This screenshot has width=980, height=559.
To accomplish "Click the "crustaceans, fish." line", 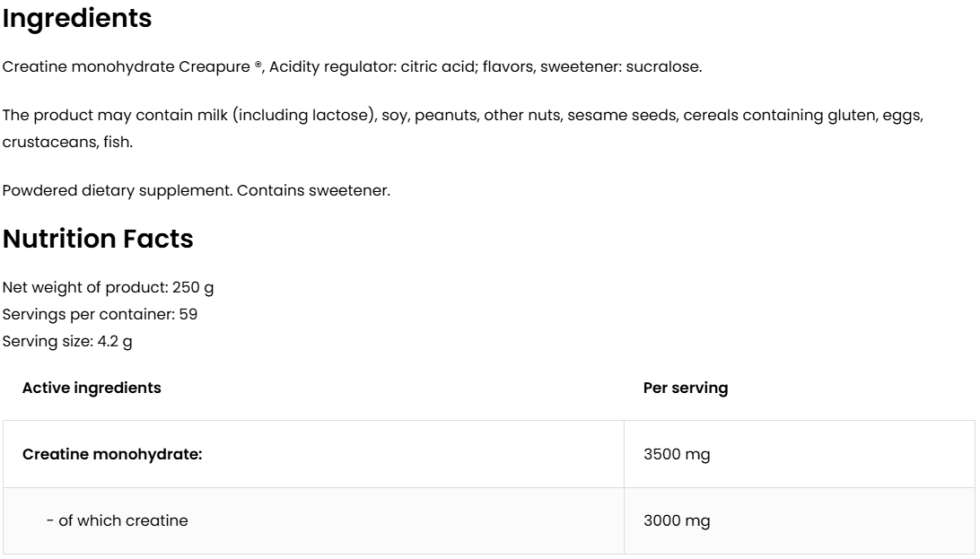I will [67, 143].
